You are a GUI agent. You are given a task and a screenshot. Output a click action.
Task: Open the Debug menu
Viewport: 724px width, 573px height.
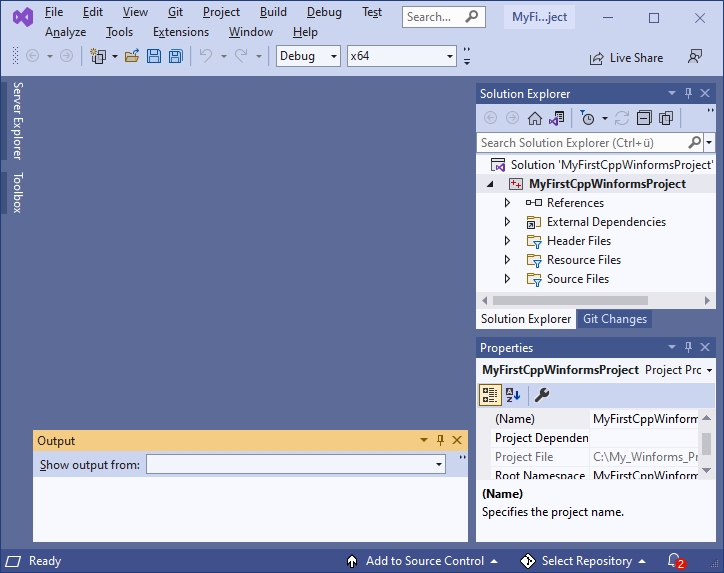tap(324, 12)
